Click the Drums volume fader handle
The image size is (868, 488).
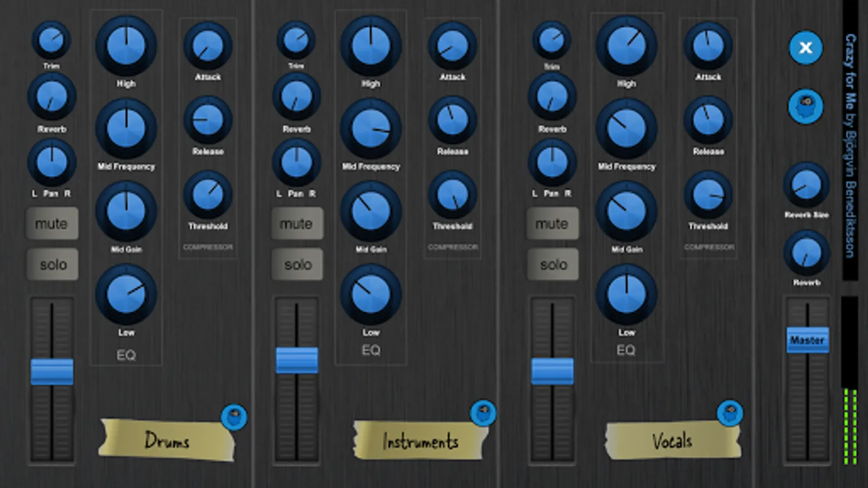pyautogui.click(x=52, y=372)
